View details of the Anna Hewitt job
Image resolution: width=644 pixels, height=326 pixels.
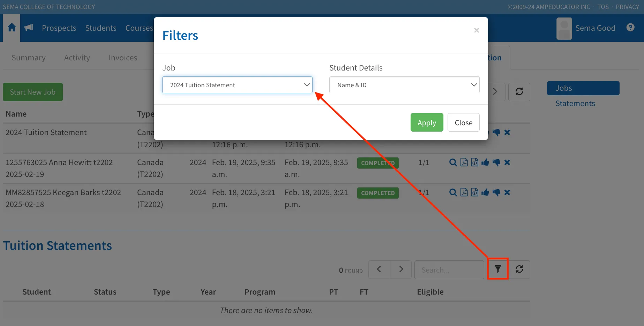pyautogui.click(x=453, y=162)
